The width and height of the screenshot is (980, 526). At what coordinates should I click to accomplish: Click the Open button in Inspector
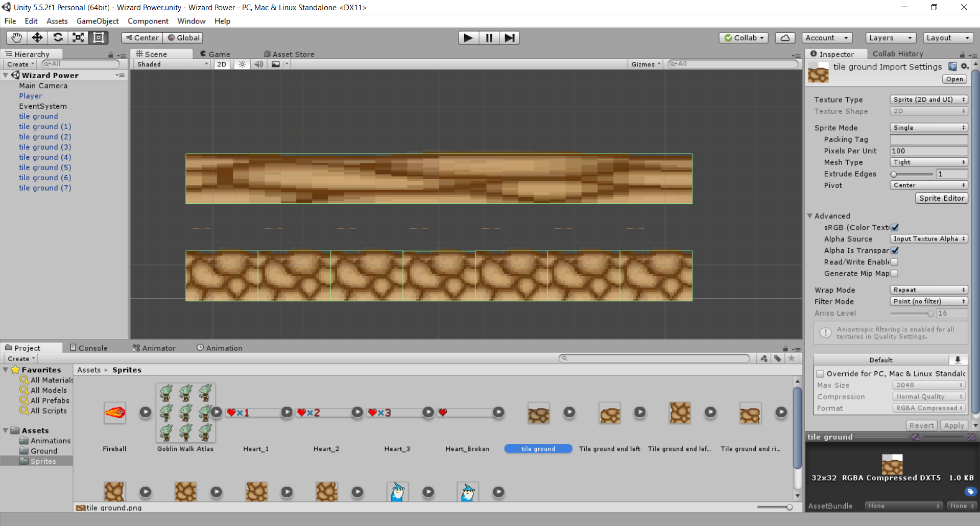pos(954,79)
